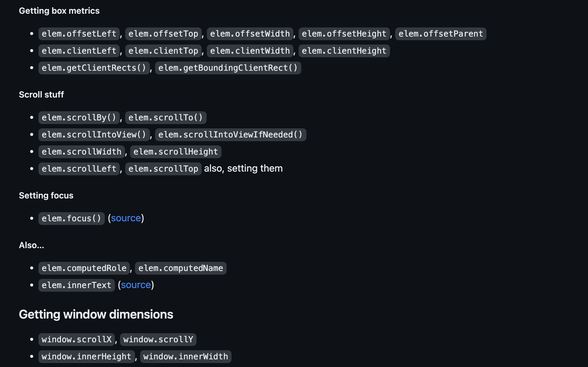
Task: Click the window.innerWidth code snippet
Action: point(186,357)
